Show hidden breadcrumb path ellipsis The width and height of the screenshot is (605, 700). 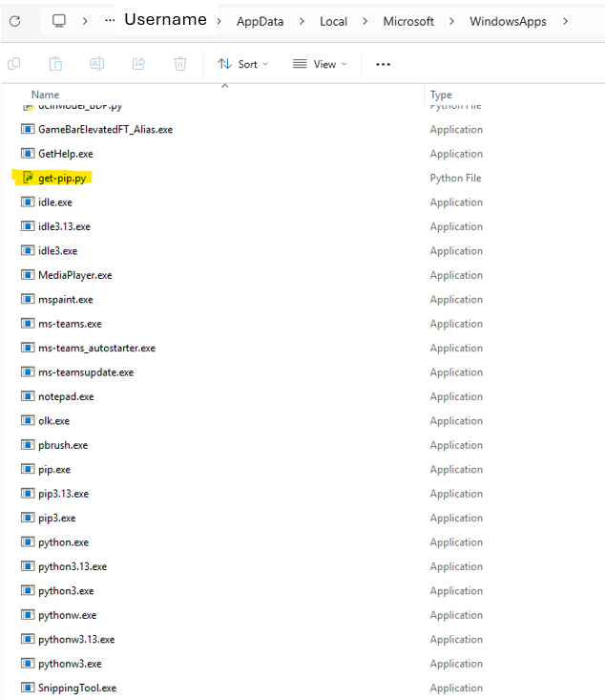(x=110, y=21)
